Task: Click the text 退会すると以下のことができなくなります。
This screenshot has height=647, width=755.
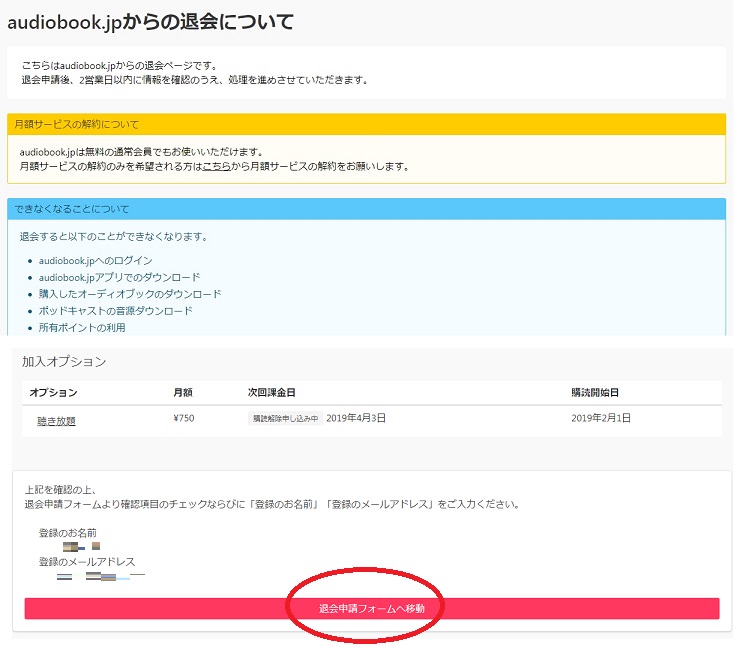Action: tap(114, 236)
